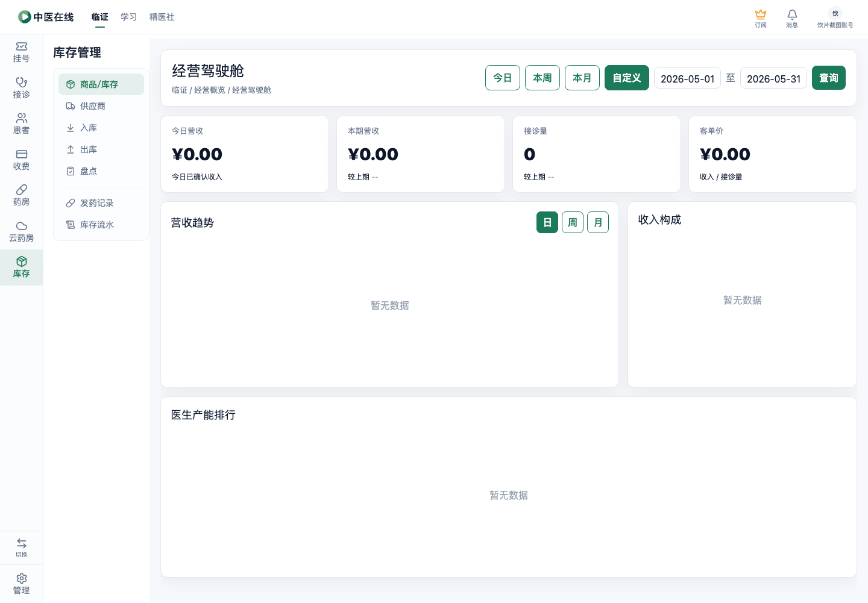Click the 今日营收 card
This screenshot has height=603, width=868.
tap(245, 154)
